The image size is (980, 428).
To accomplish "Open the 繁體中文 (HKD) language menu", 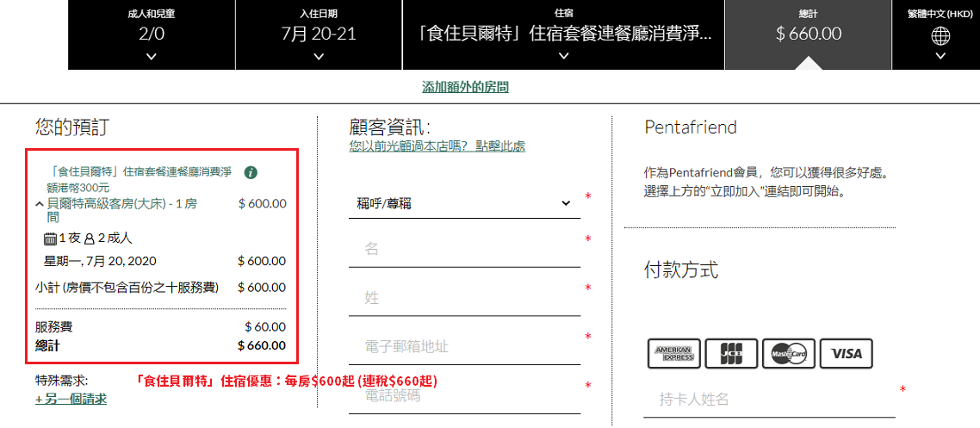I will coord(940,34).
